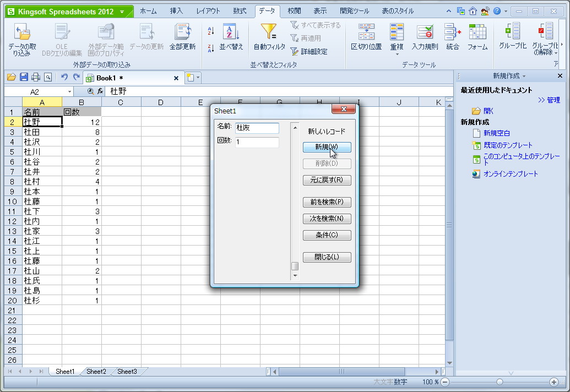Open the ホーム ribbon tab
The image size is (570, 392).
coord(148,11)
